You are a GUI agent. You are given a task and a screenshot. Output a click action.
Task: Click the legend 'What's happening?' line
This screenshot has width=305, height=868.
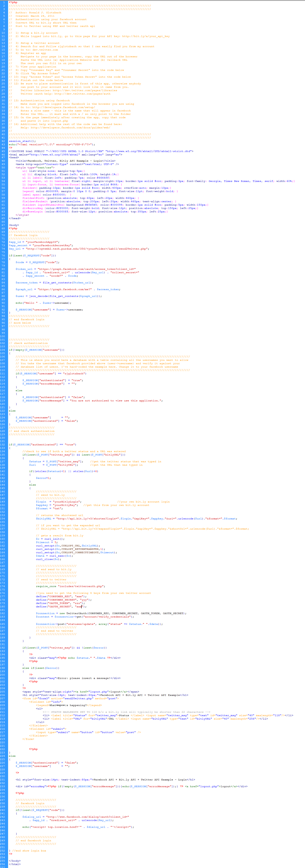[69, 705]
